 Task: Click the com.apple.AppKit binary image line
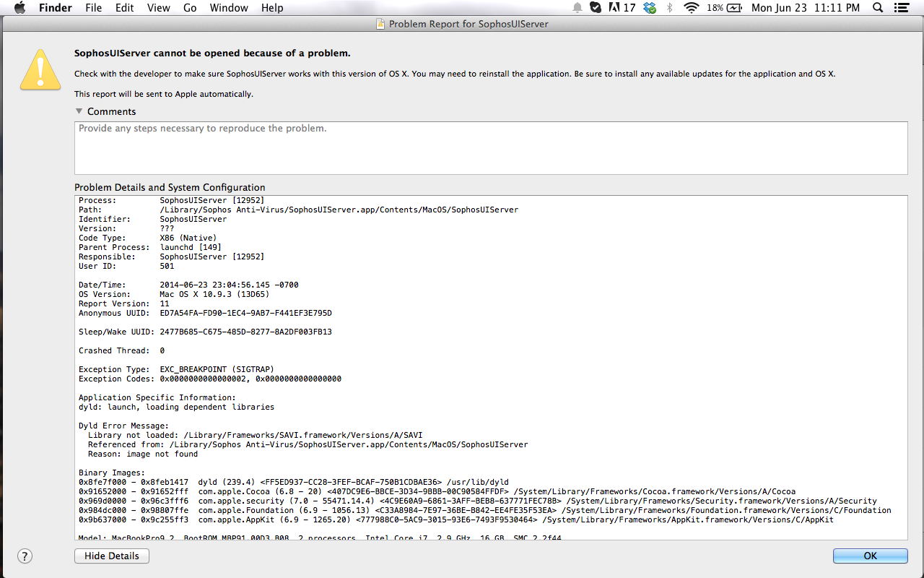[x=456, y=519]
